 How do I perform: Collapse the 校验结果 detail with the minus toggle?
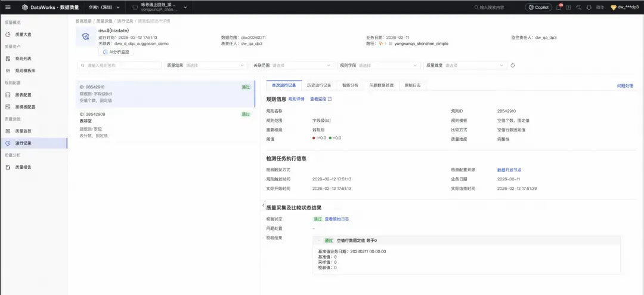tap(318, 241)
